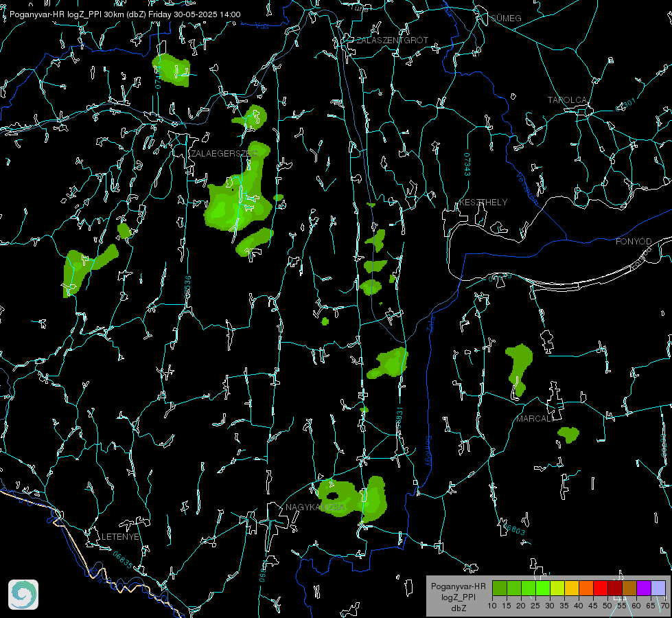This screenshot has height=618, width=672.
Task: Select the 15–20 dBZ green legend swatch
Action: (x=514, y=588)
